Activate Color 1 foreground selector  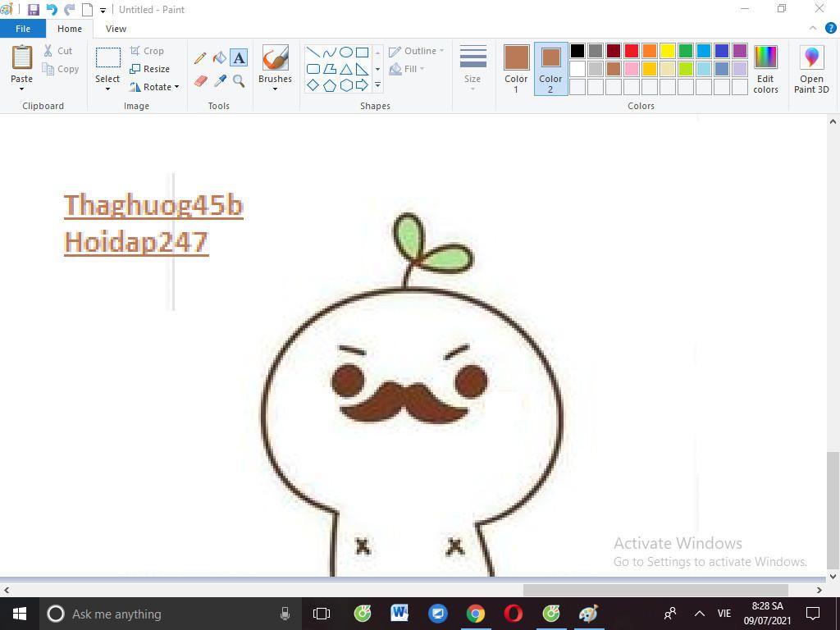pyautogui.click(x=517, y=69)
